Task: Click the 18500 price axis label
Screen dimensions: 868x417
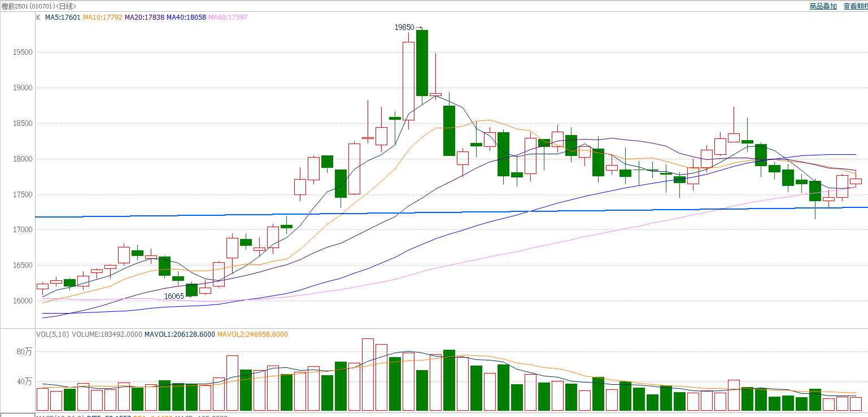Action: pyautogui.click(x=23, y=124)
